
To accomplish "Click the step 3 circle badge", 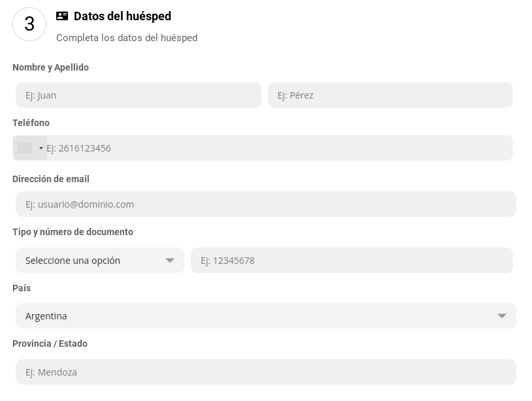I will tap(29, 24).
